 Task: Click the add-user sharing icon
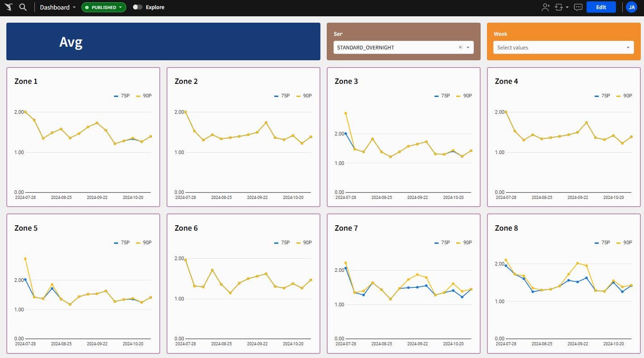(x=545, y=7)
